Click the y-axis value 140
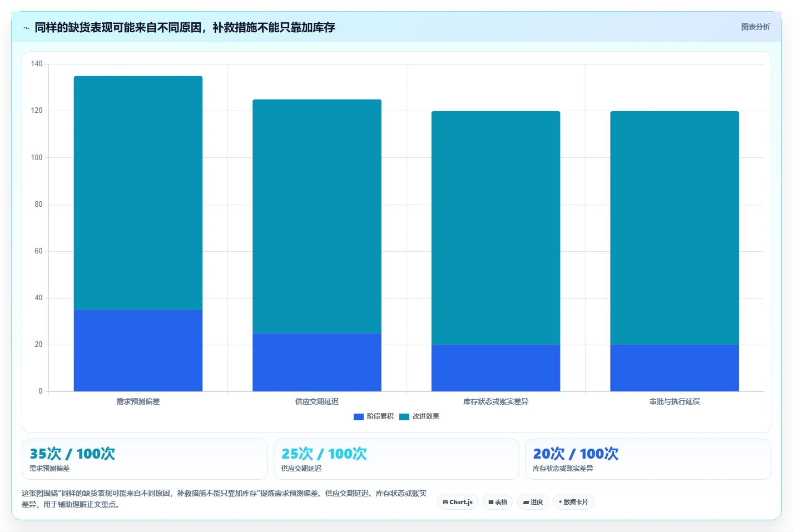 pyautogui.click(x=37, y=64)
